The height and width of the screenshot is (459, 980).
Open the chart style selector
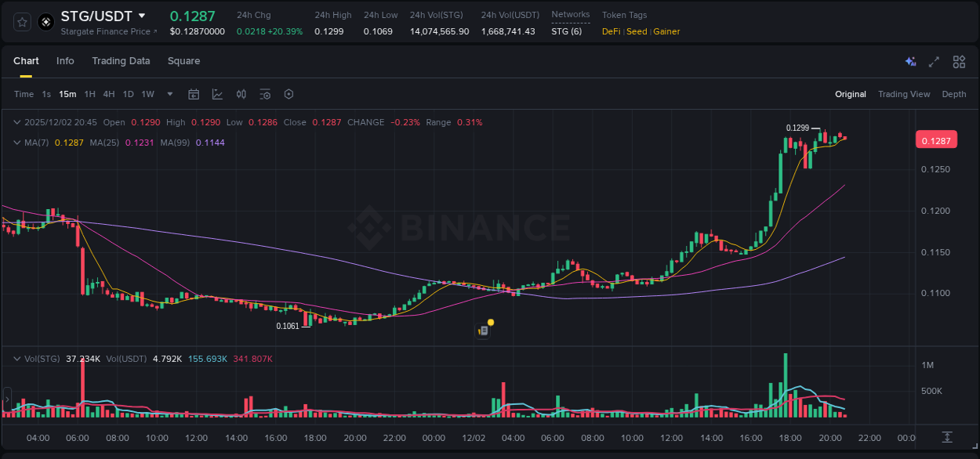click(x=216, y=94)
